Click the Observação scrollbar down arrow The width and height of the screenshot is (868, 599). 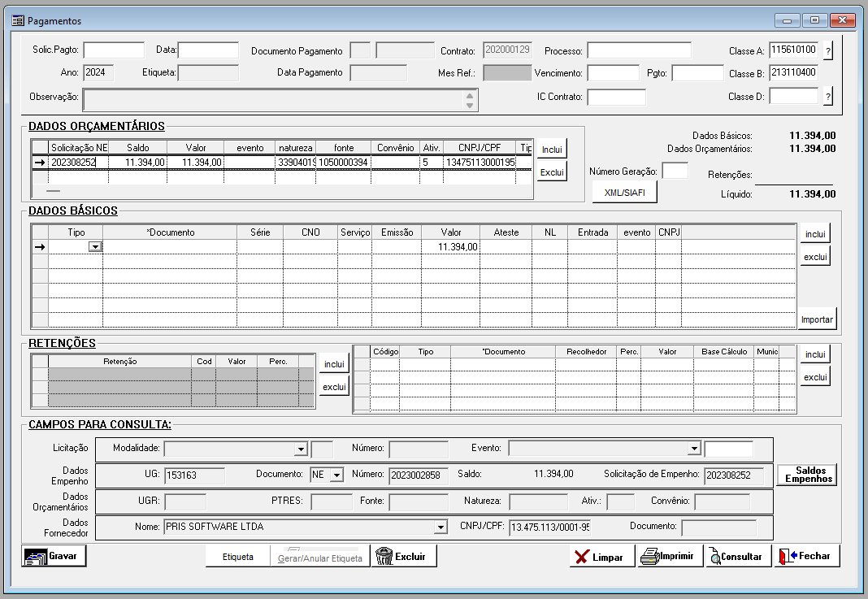469,105
